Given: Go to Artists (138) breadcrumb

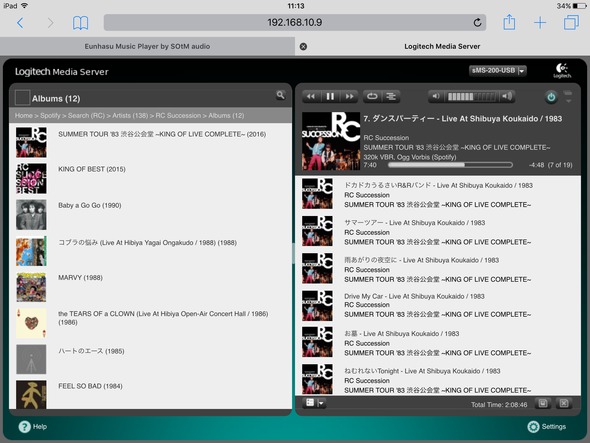Looking at the screenshot, I should click(x=130, y=116).
